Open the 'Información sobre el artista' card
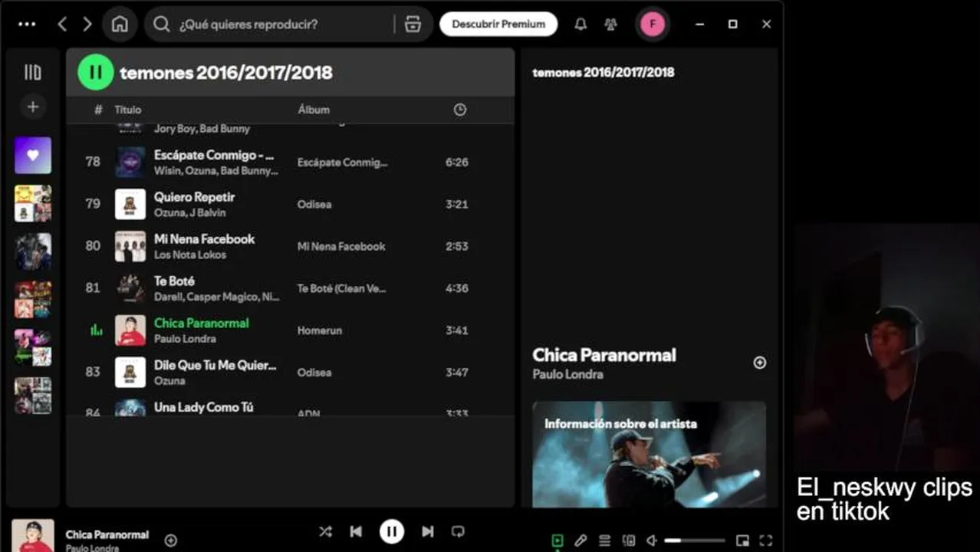Screen dimensions: 980x552 (649, 454)
